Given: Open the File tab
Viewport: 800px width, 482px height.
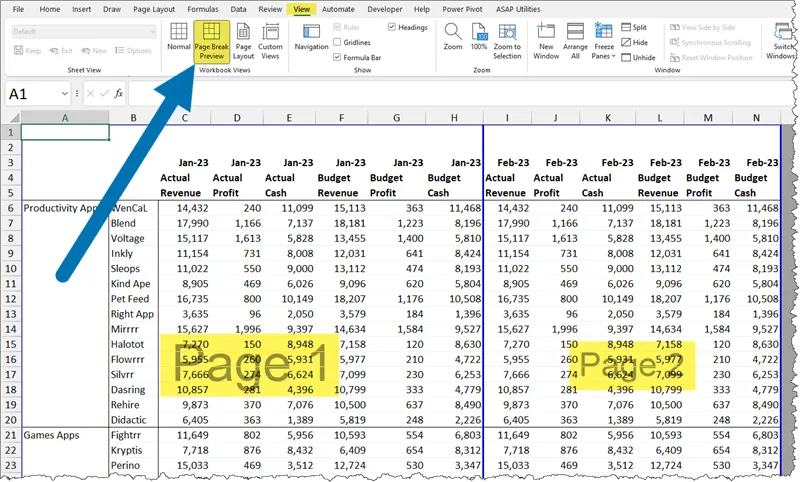Looking at the screenshot, I should point(18,9).
